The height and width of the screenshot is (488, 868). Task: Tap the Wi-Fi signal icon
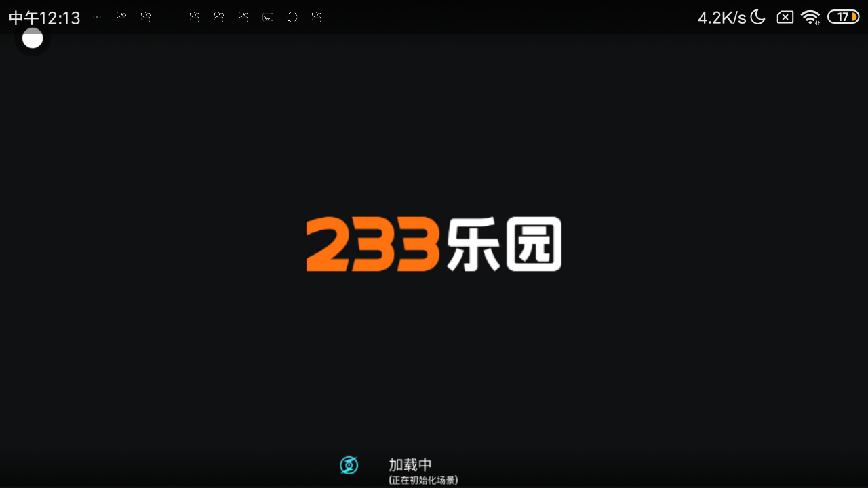pyautogui.click(x=810, y=17)
